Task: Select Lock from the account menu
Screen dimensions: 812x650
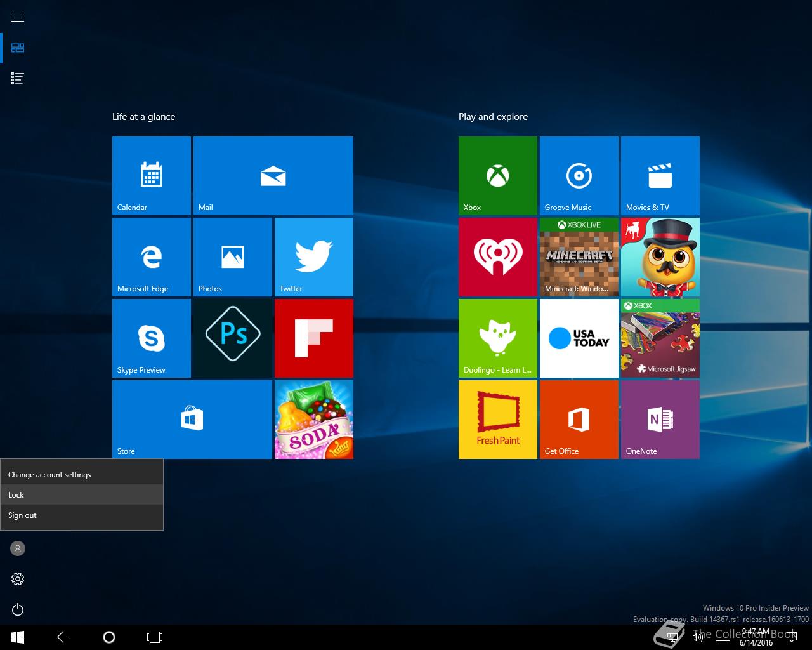Action: [x=82, y=495]
